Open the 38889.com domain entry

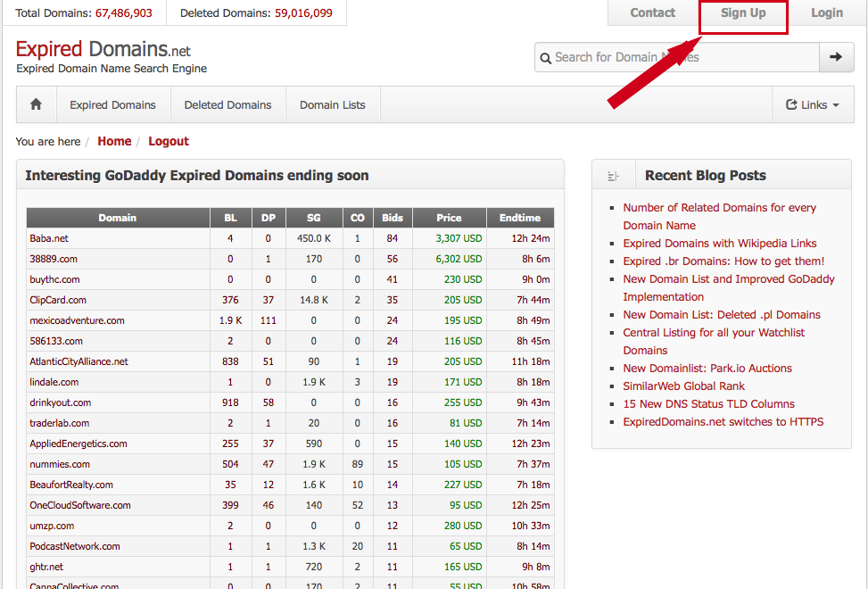coord(54,259)
